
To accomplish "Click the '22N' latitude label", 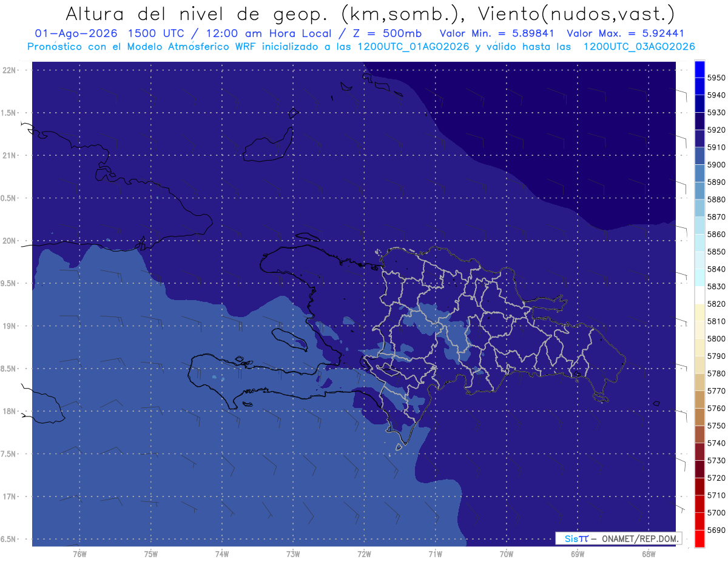I will point(8,70).
